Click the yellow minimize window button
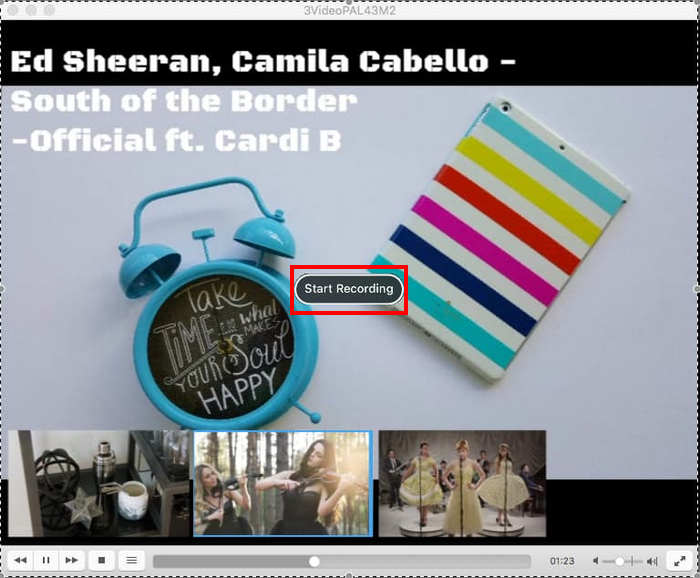Viewport: 700px width, 578px height. 31,10
